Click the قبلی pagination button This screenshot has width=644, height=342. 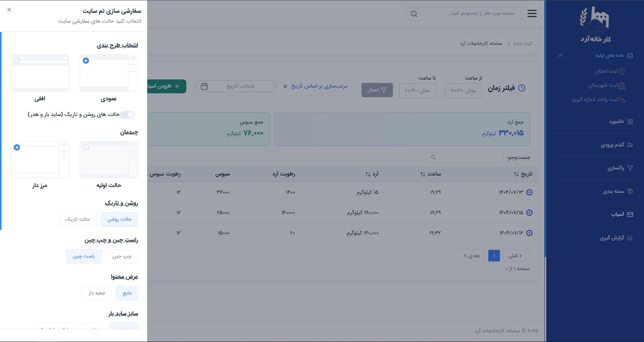pyautogui.click(x=516, y=256)
